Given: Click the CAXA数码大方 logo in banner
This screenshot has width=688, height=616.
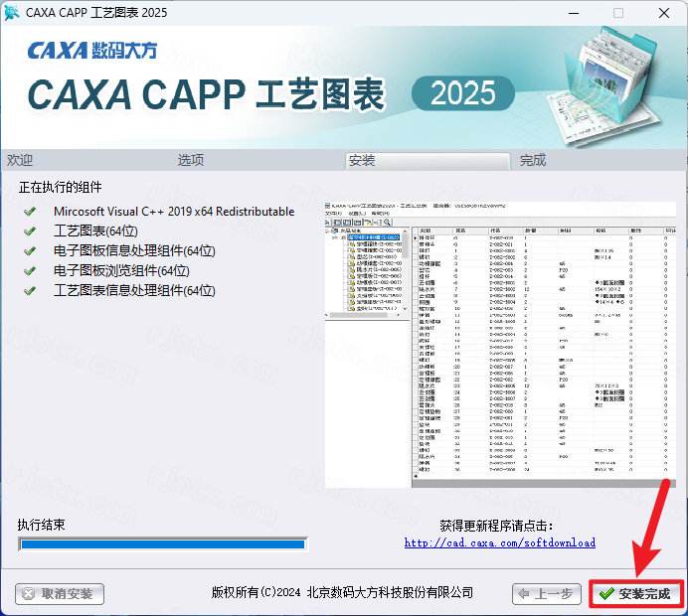Looking at the screenshot, I should (x=92, y=51).
